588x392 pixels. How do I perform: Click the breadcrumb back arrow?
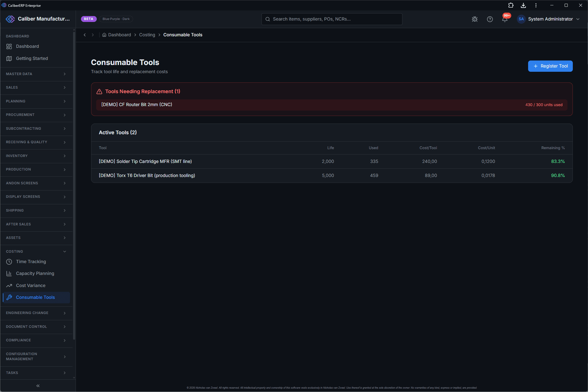pos(85,35)
